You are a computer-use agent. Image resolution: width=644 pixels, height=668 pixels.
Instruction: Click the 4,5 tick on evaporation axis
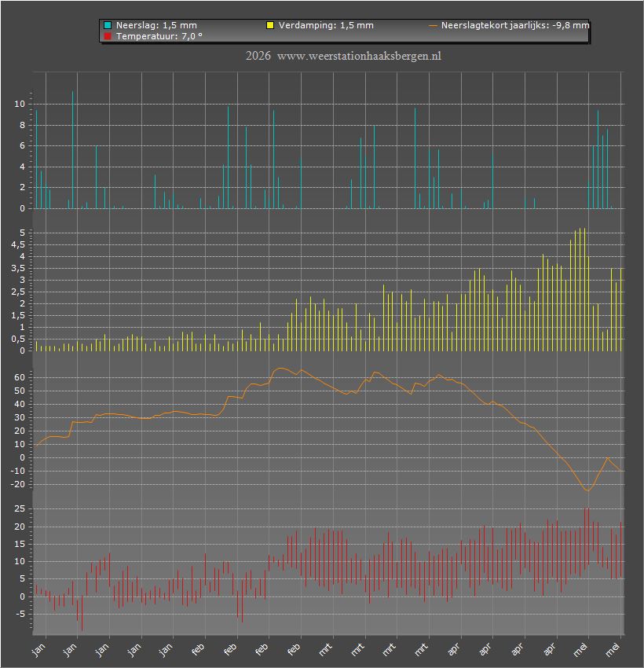click(18, 244)
